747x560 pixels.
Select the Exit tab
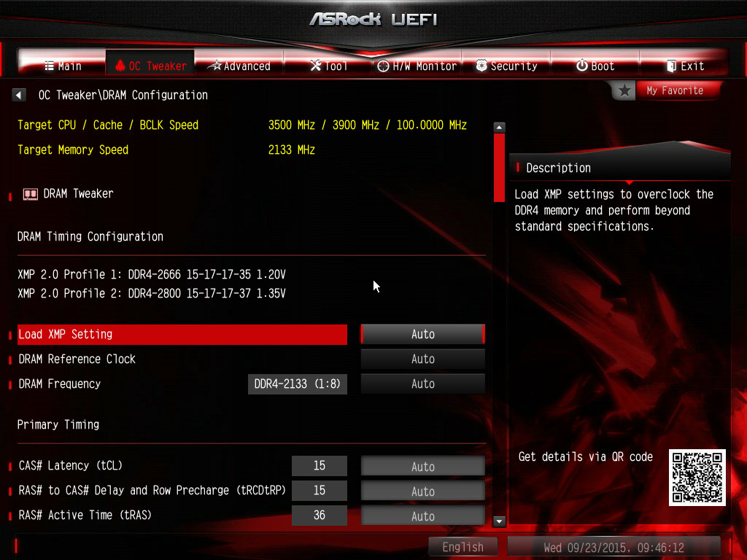click(684, 66)
